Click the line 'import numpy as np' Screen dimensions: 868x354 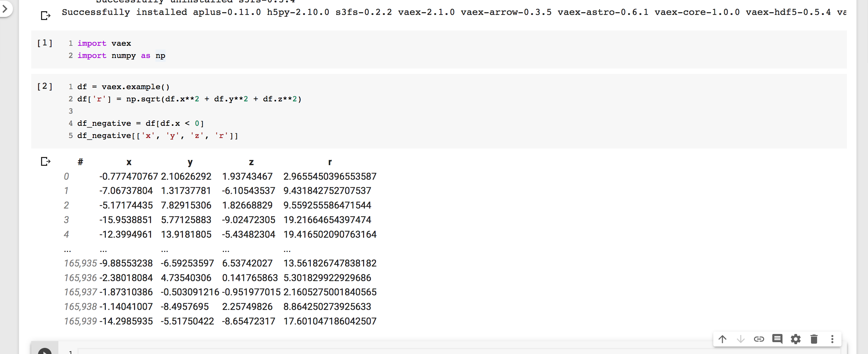click(x=121, y=56)
